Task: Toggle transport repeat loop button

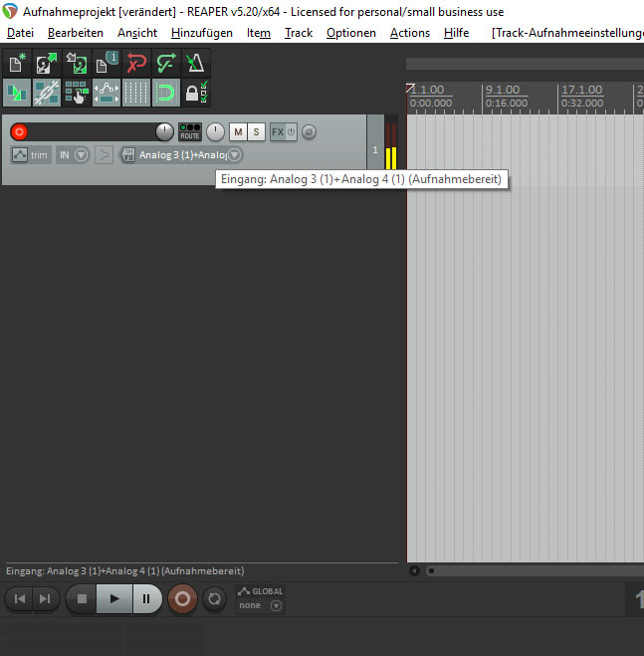Action: [214, 599]
